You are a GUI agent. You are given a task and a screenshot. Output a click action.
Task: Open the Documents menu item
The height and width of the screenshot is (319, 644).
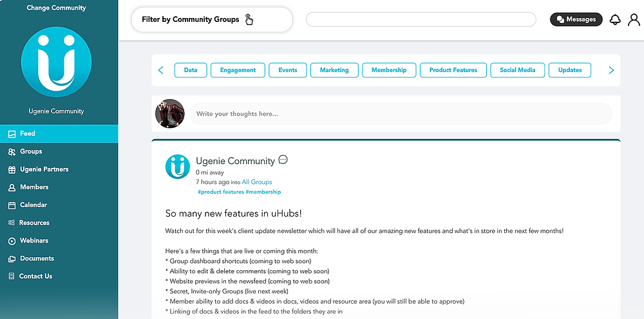(59, 259)
